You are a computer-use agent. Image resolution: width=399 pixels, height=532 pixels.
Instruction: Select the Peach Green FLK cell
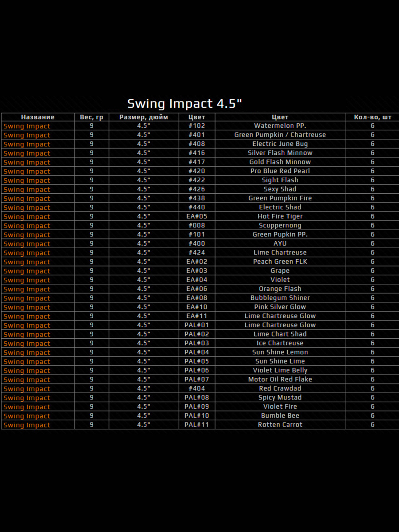(280, 262)
